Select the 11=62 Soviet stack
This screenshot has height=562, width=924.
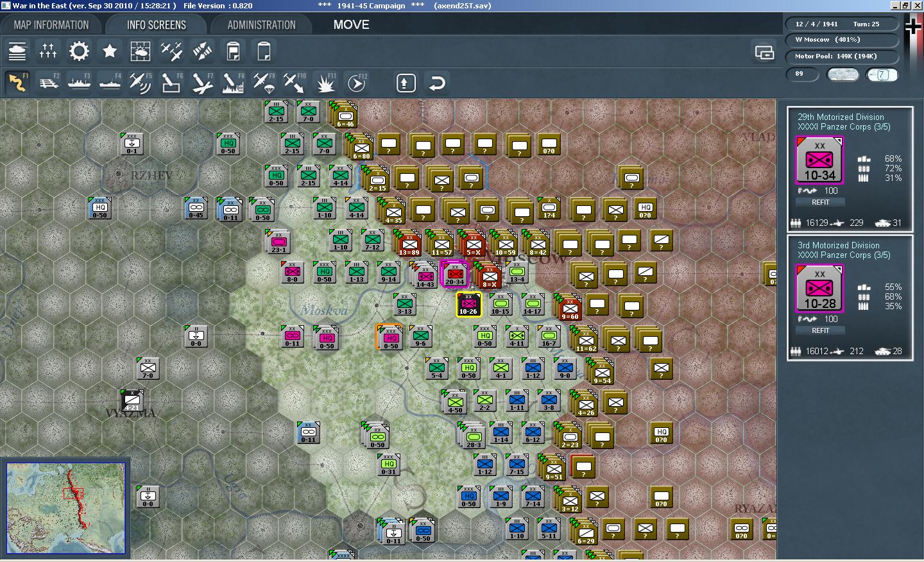pyautogui.click(x=585, y=339)
